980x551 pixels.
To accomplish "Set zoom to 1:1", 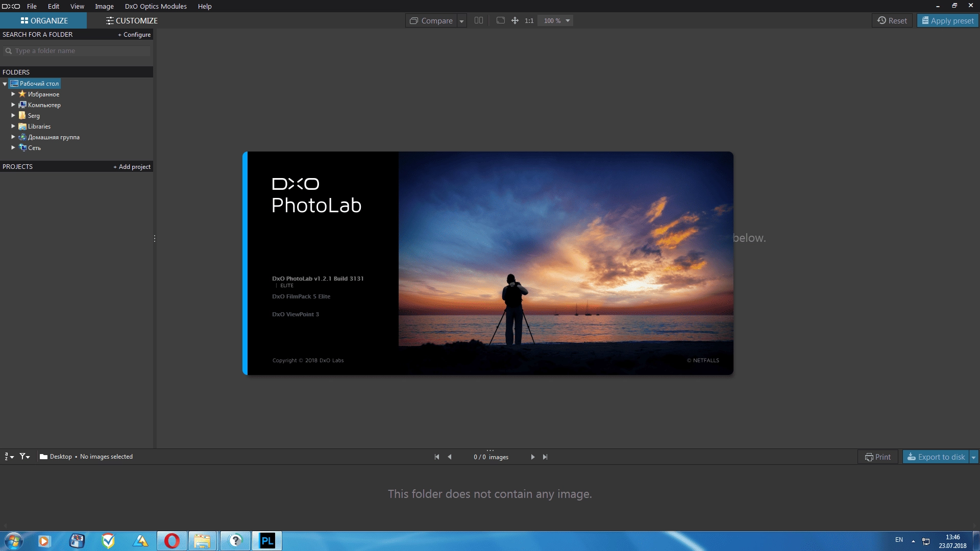I will (529, 20).
